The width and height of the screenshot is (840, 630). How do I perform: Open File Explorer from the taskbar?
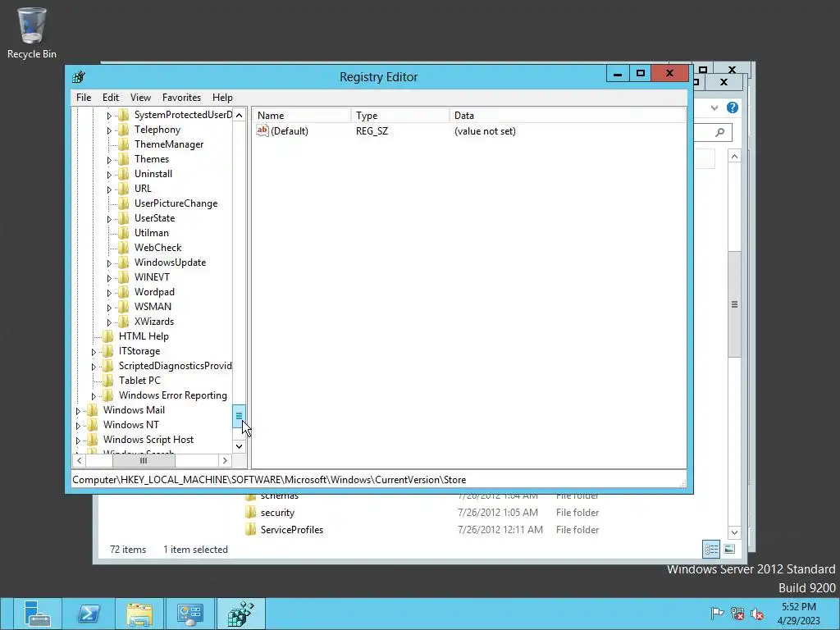tap(139, 614)
